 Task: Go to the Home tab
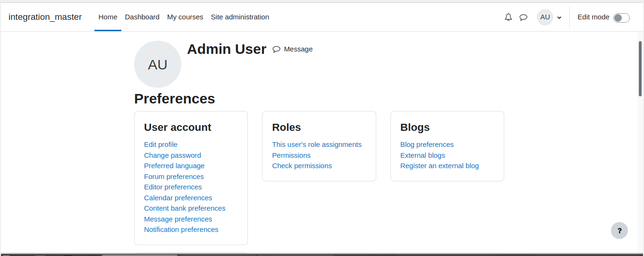[108, 17]
